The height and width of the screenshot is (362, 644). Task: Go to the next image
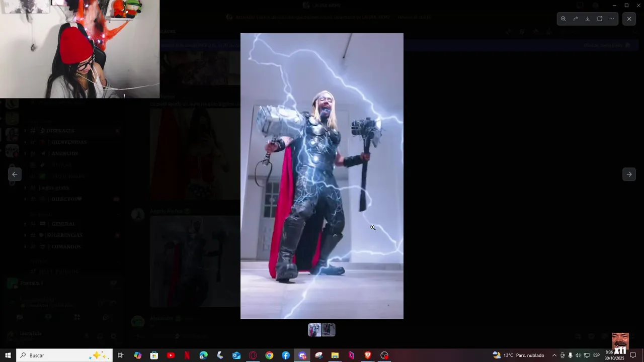coord(629,174)
